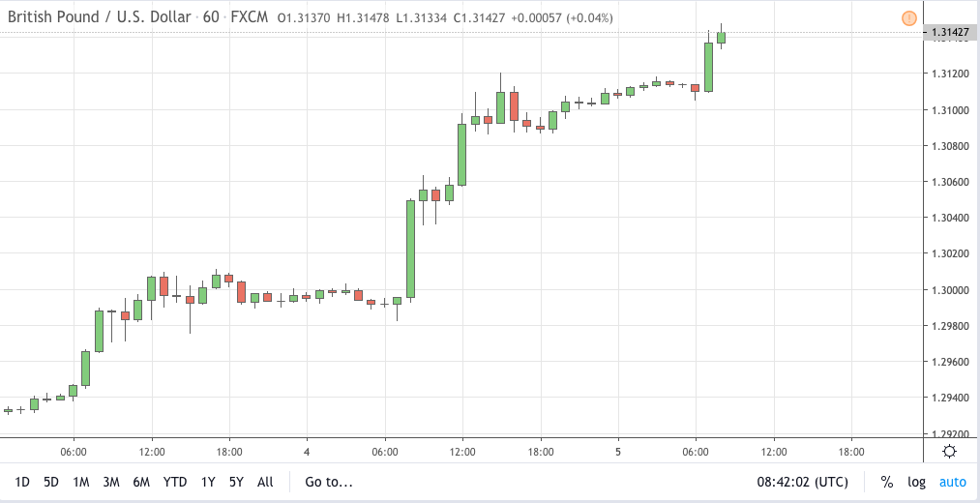The image size is (980, 503).
Task: Toggle auto scale mode
Action: 953,482
